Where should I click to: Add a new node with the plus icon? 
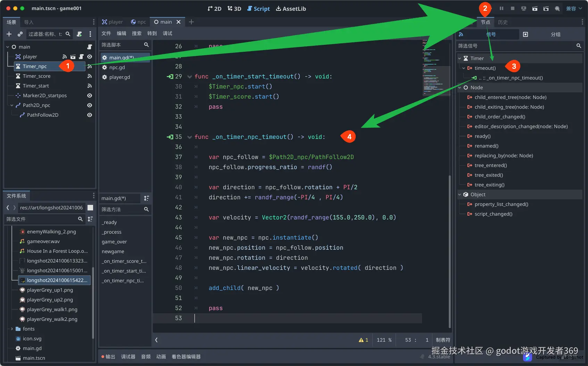[x=9, y=34]
